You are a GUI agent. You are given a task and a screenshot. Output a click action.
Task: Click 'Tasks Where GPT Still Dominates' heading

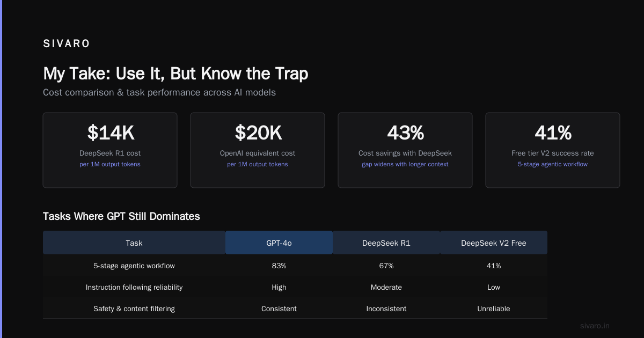(121, 216)
